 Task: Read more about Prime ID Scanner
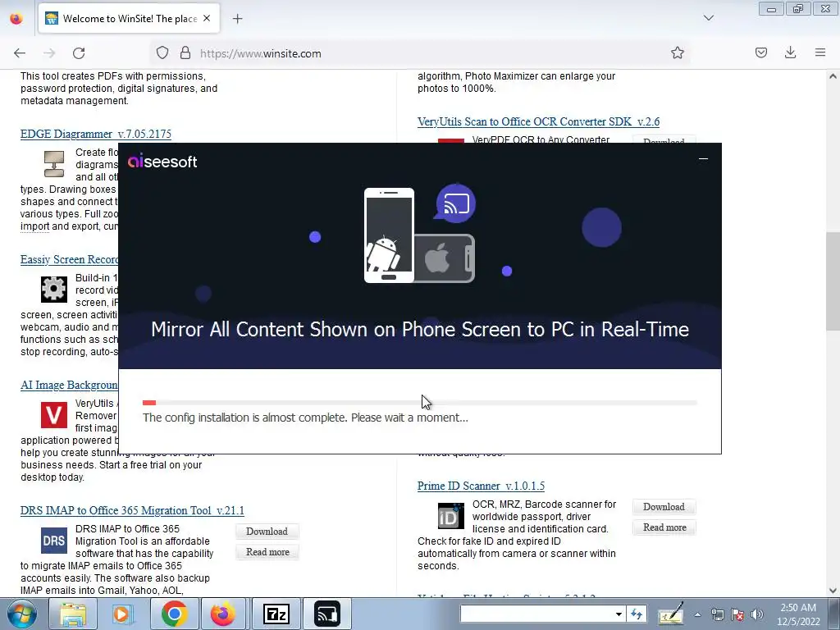664,527
